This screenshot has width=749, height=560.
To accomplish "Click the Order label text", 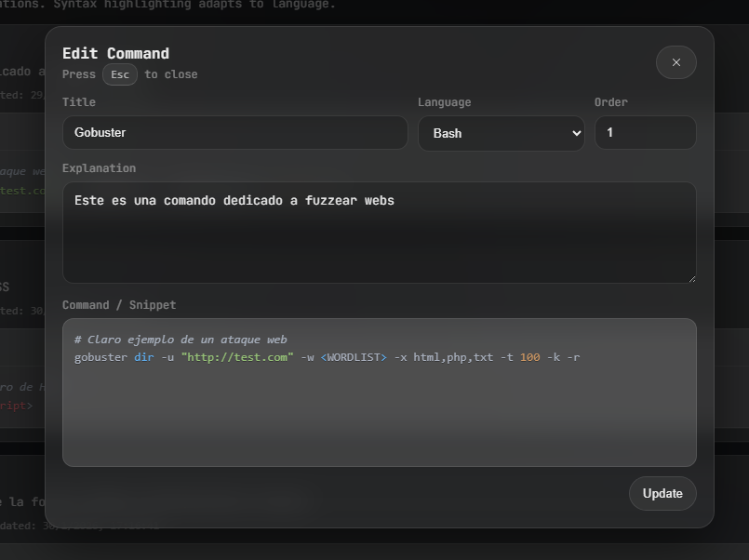I will (610, 102).
